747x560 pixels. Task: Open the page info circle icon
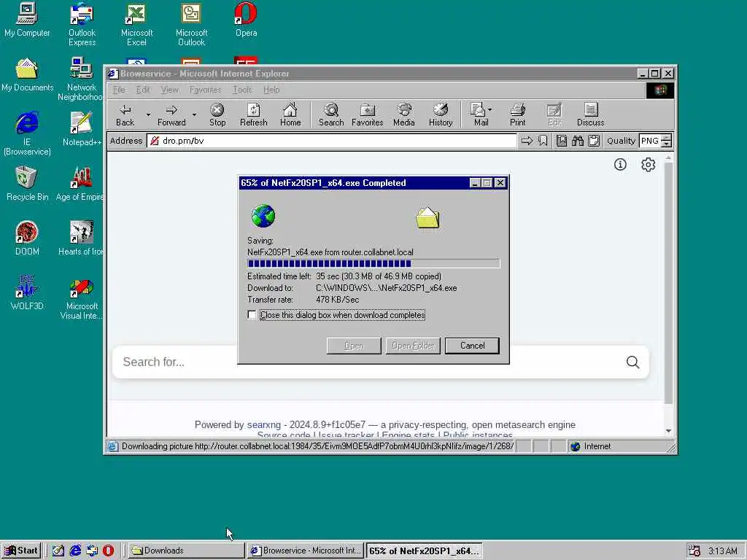point(620,165)
